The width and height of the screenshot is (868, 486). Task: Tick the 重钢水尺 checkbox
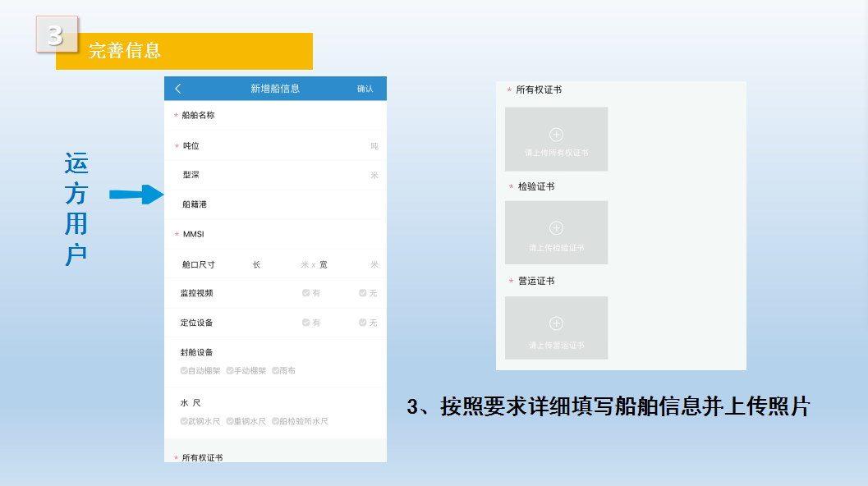pyautogui.click(x=231, y=421)
